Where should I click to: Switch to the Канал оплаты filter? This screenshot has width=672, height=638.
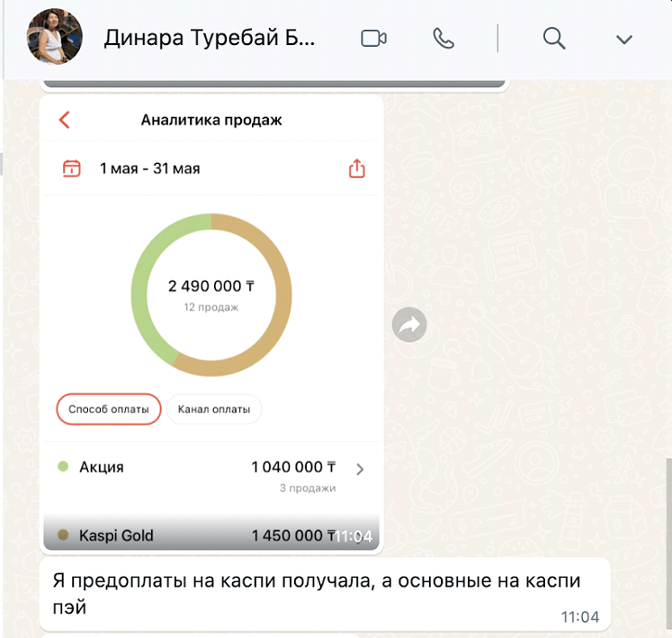[214, 409]
